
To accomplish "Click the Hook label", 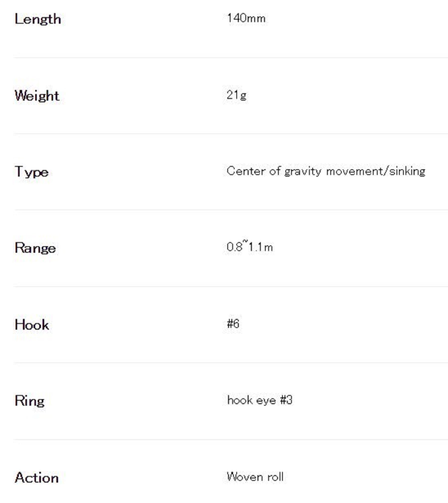I will point(32,325).
